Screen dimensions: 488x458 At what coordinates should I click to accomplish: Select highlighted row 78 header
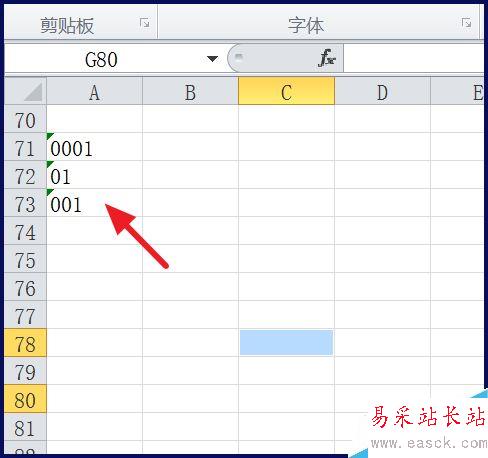coord(25,343)
